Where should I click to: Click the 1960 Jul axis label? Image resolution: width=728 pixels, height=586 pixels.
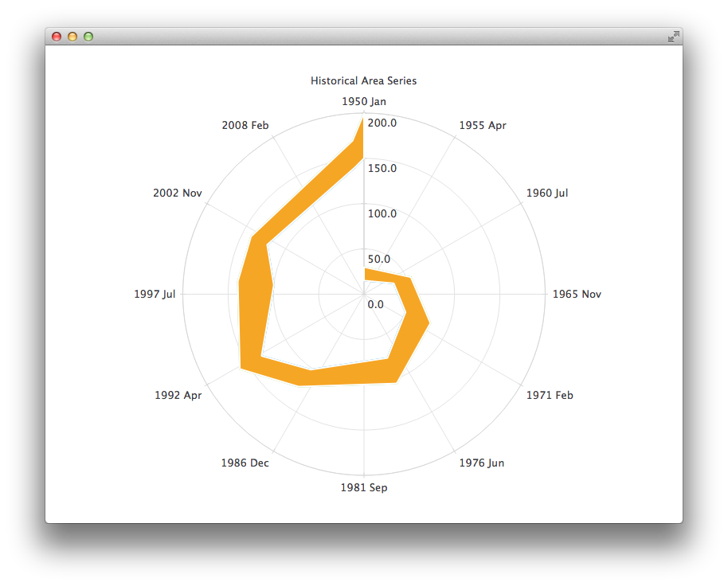coord(547,193)
